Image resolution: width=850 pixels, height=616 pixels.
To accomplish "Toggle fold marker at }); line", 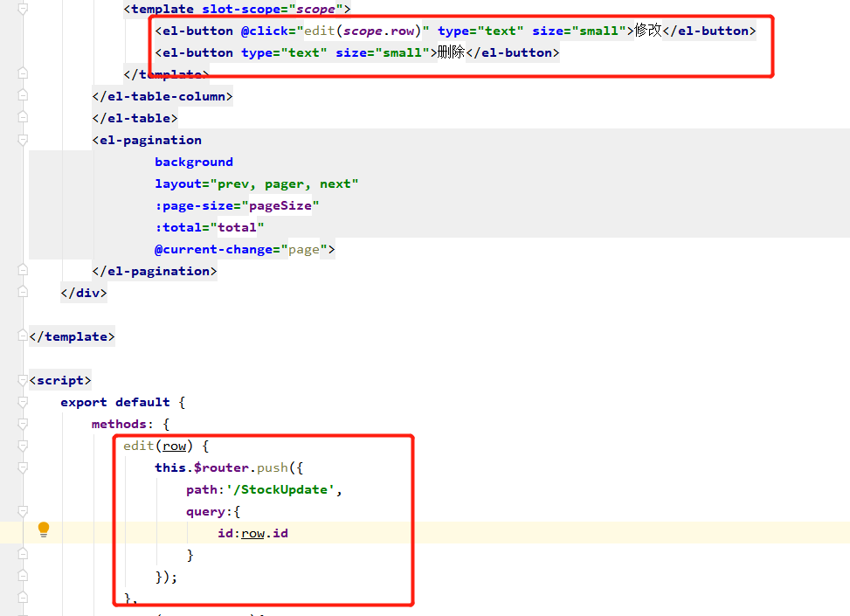I will [x=23, y=575].
